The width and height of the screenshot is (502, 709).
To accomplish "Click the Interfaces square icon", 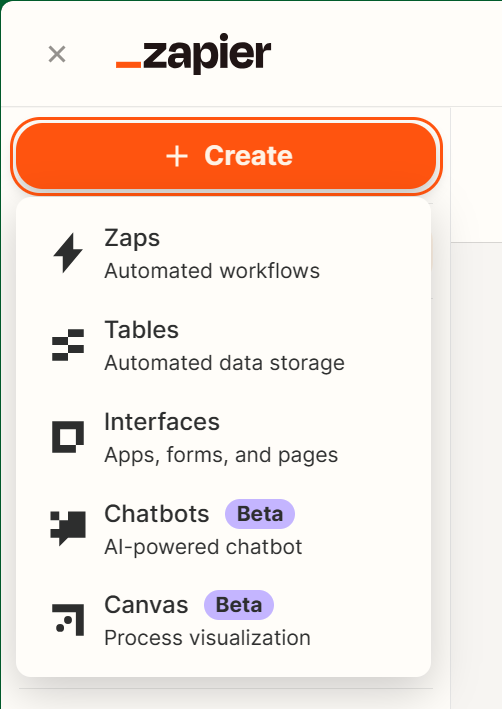I will pos(68,437).
